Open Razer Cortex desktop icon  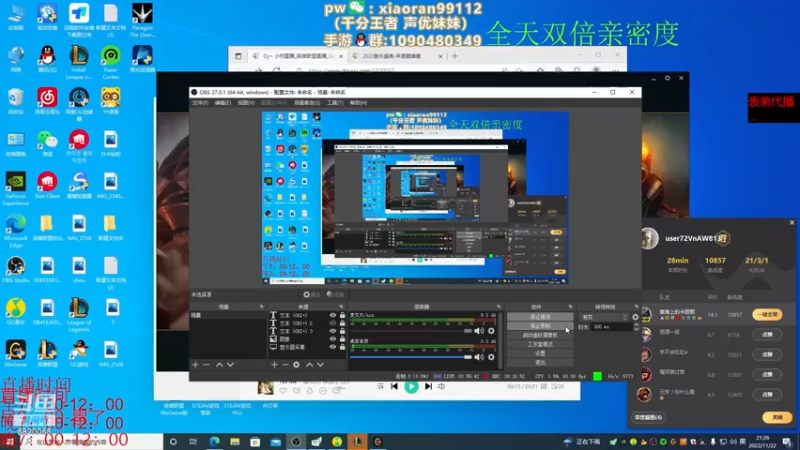111,62
